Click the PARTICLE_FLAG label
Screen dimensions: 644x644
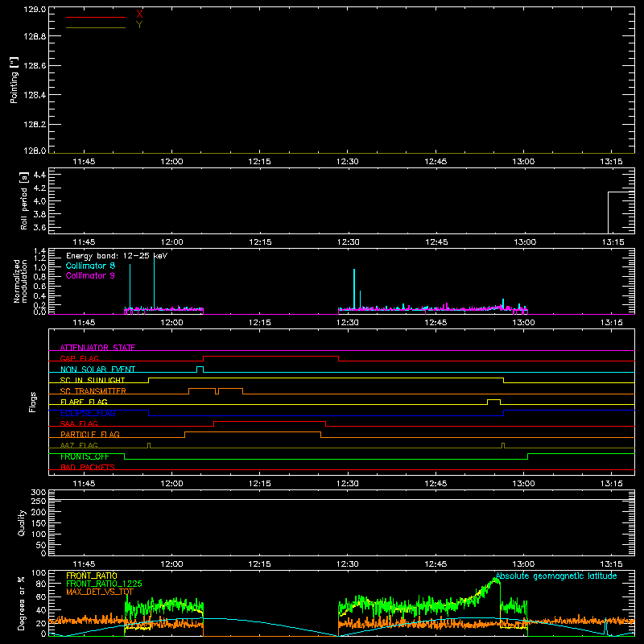90,434
